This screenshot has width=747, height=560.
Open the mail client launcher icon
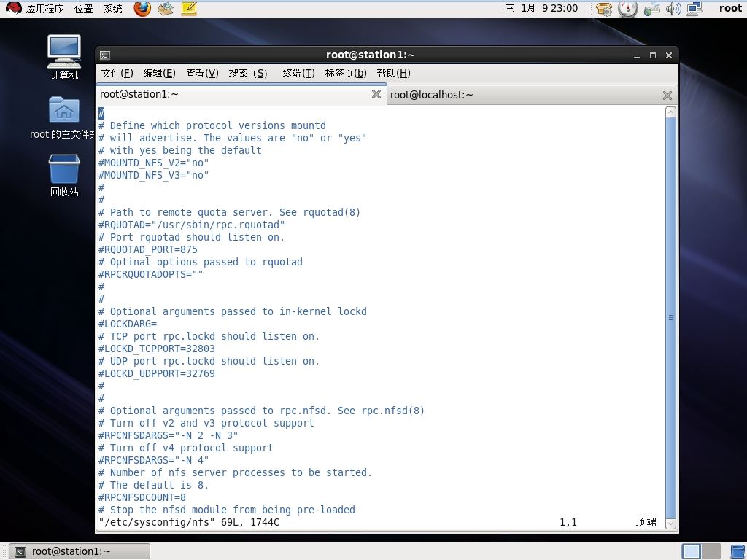[166, 9]
